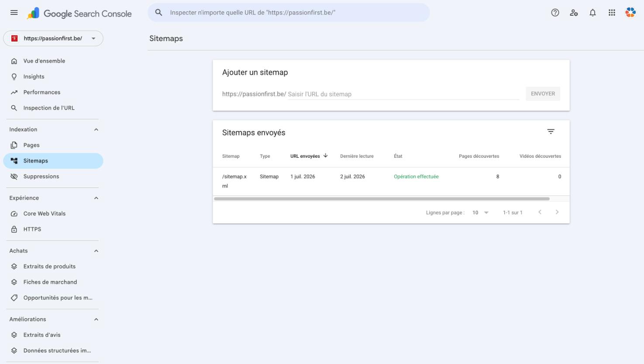Click the Vue d'ensemble home icon
Viewport: 644px width, 364px height.
point(14,61)
